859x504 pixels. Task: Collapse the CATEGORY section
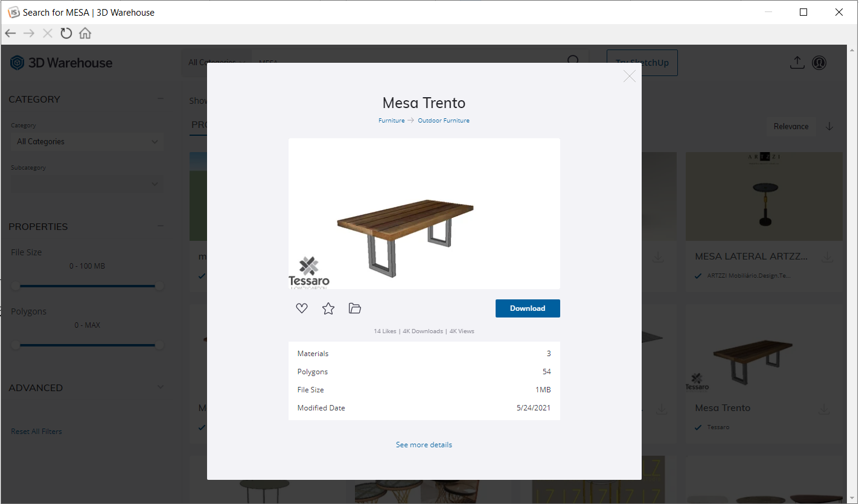(161, 99)
